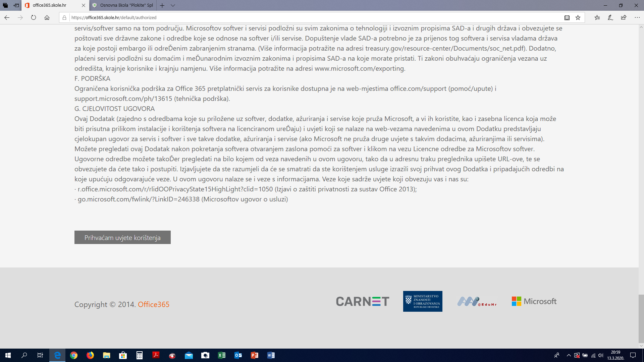
Task: Launch Firefox from taskbar
Action: (90, 355)
